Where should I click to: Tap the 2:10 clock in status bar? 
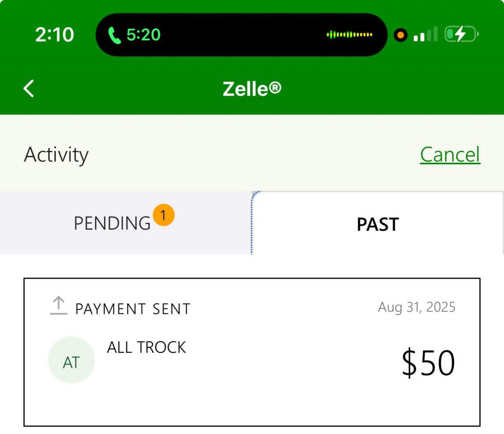coord(55,35)
